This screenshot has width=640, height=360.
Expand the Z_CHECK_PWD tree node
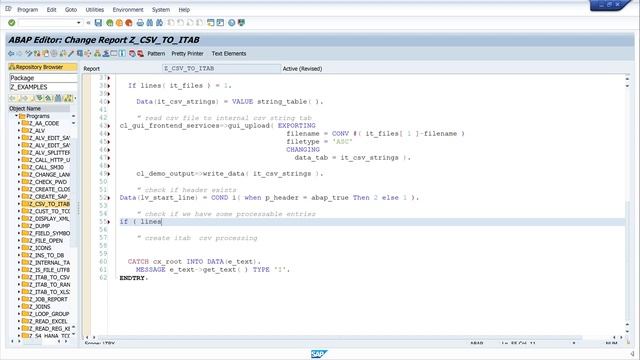pyautogui.click(x=19, y=182)
